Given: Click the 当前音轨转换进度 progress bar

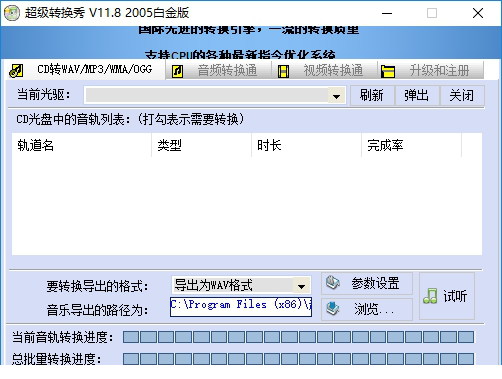Looking at the screenshot, I should [x=298, y=337].
